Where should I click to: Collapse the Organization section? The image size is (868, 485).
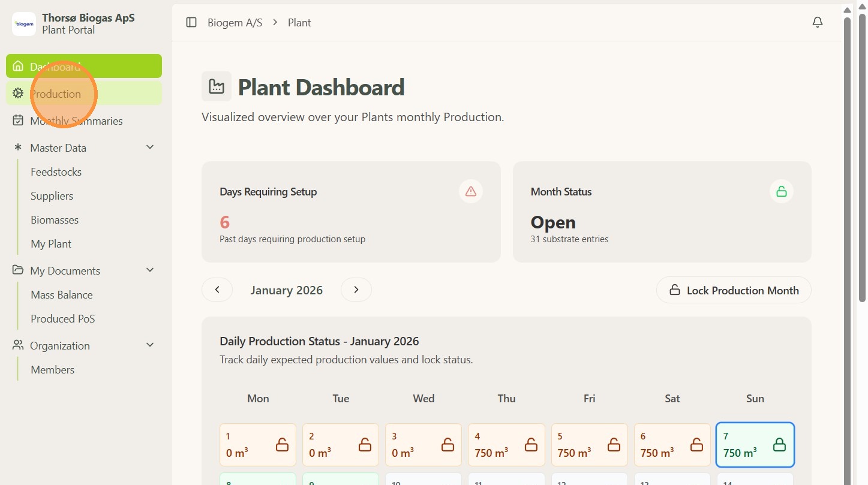click(x=150, y=345)
